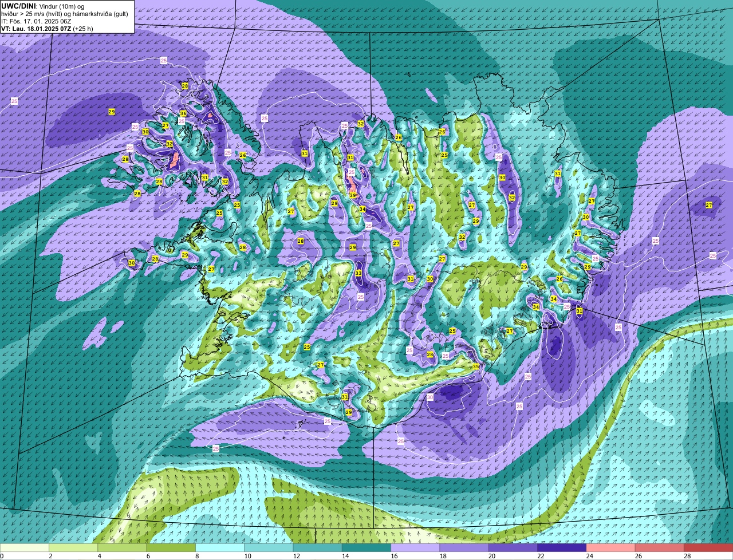Click the 0–2 pale yellow legend swatch
Screen dimensions: 733x560
25,547
